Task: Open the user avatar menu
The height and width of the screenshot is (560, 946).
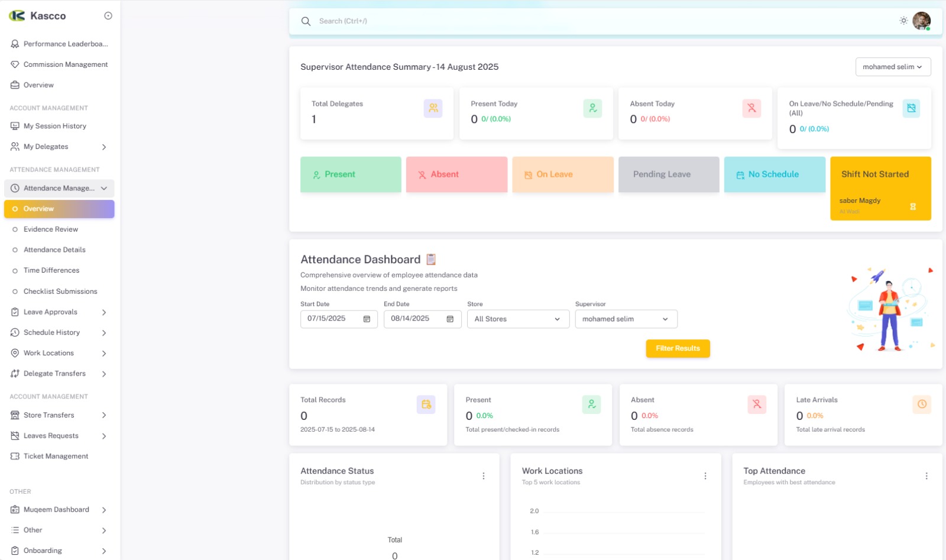Action: [921, 21]
